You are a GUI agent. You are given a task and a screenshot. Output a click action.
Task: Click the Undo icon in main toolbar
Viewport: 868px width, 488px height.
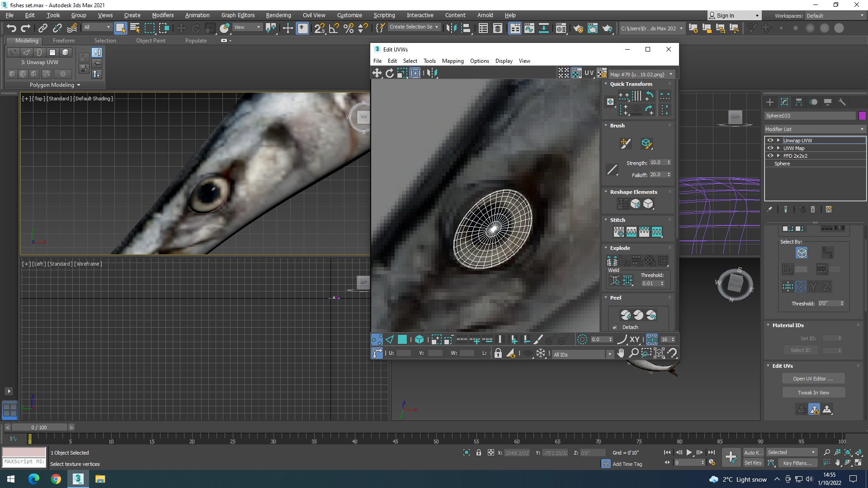click(x=11, y=28)
